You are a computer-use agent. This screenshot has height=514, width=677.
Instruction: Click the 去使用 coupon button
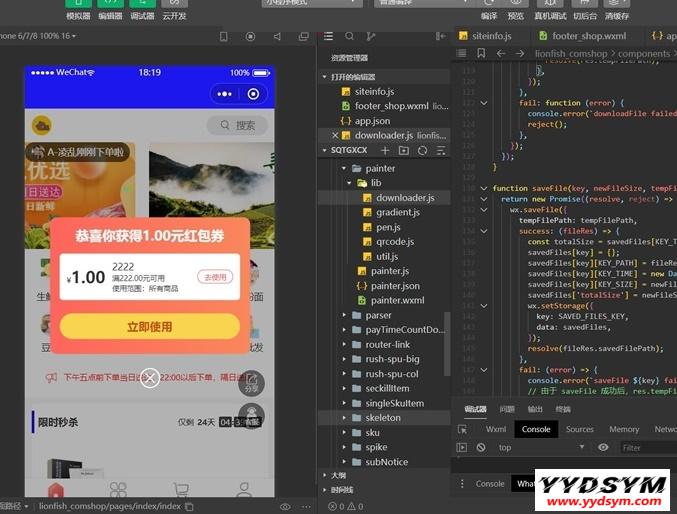pyautogui.click(x=214, y=277)
